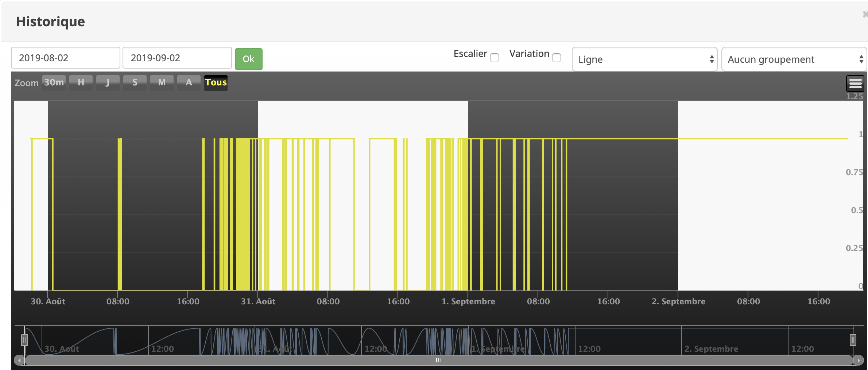Click the scrollbar left arrow
The image size is (868, 370).
pos(19,360)
